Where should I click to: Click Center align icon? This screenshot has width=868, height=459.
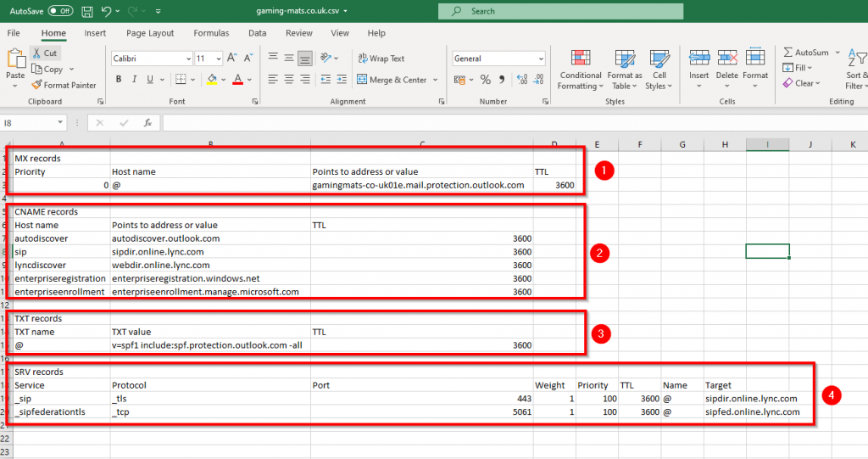pyautogui.click(x=289, y=79)
